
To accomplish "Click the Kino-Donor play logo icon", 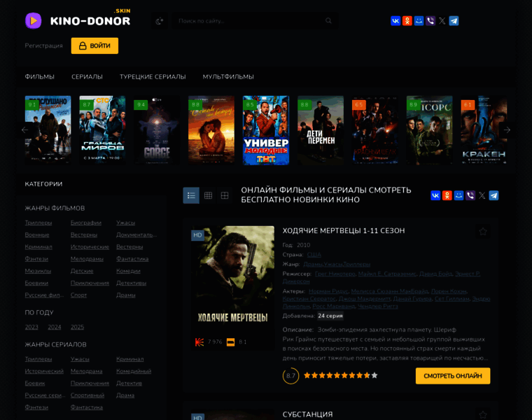I will 34,21.
